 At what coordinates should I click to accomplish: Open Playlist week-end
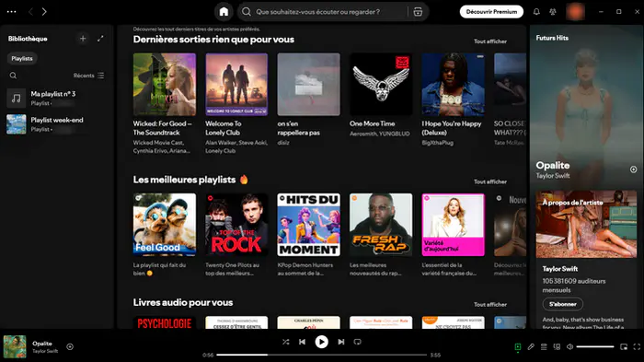point(57,123)
